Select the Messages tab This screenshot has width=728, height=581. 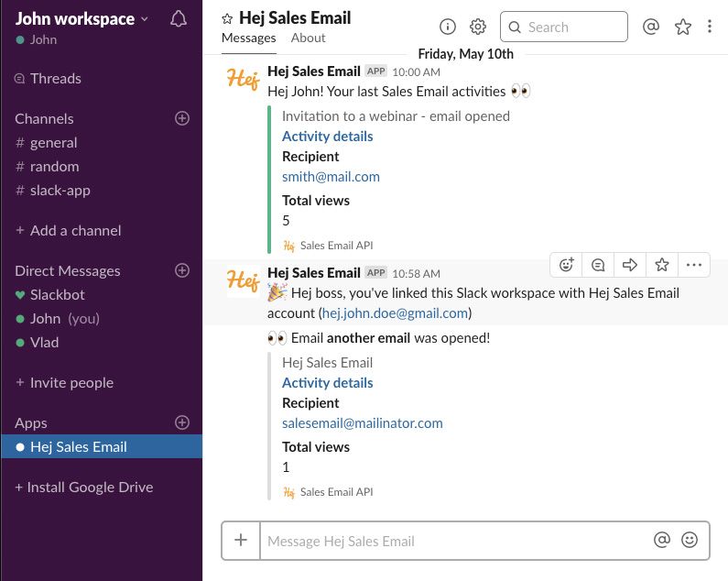pyautogui.click(x=248, y=38)
